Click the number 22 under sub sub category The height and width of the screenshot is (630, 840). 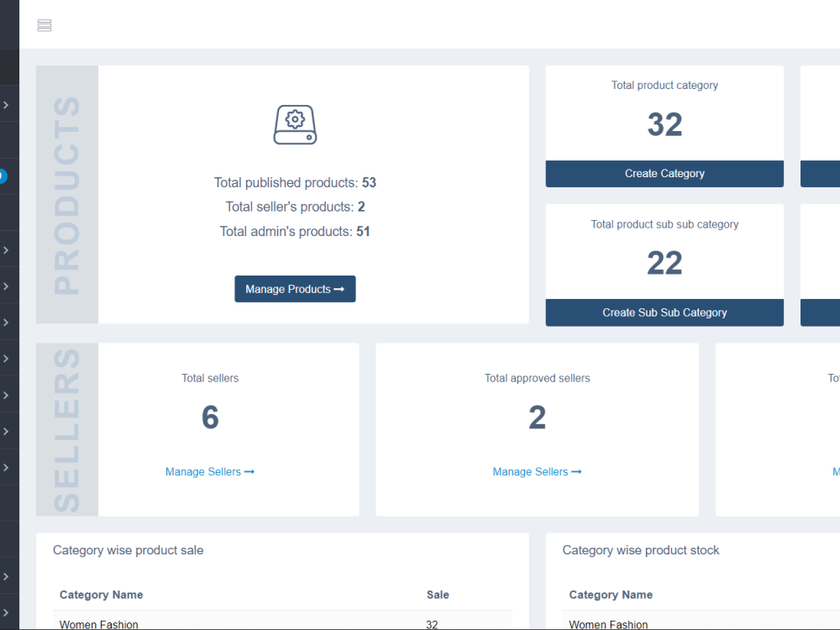point(664,263)
